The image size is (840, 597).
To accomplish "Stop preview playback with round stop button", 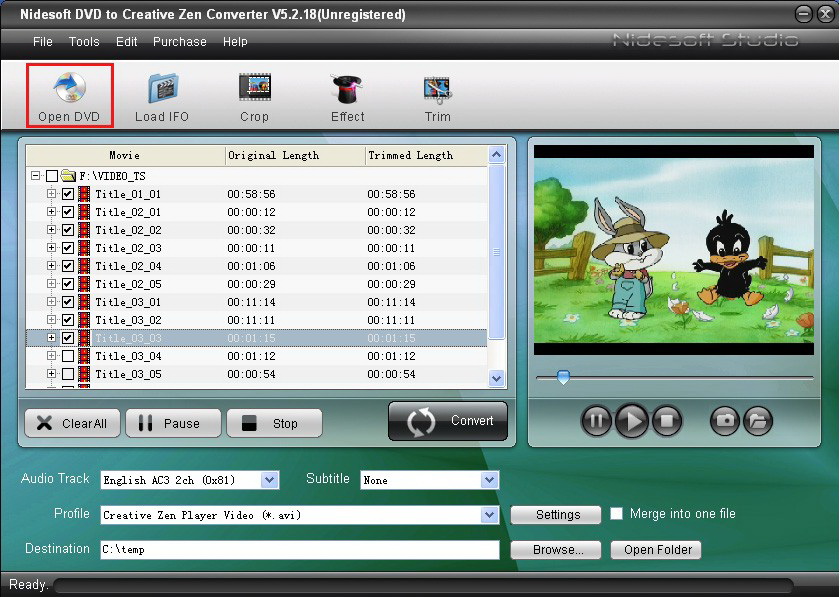I will pyautogui.click(x=667, y=421).
